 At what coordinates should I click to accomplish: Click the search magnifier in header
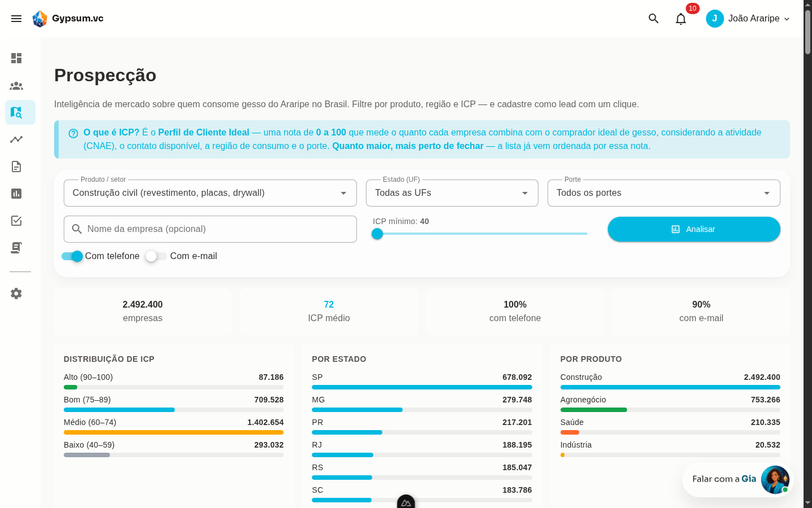(x=654, y=19)
